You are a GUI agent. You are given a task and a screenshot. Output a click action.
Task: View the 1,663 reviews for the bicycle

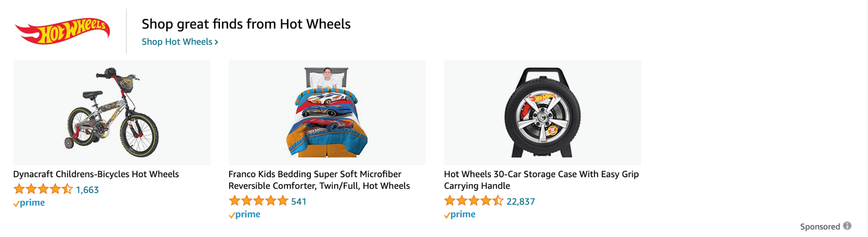(87, 190)
